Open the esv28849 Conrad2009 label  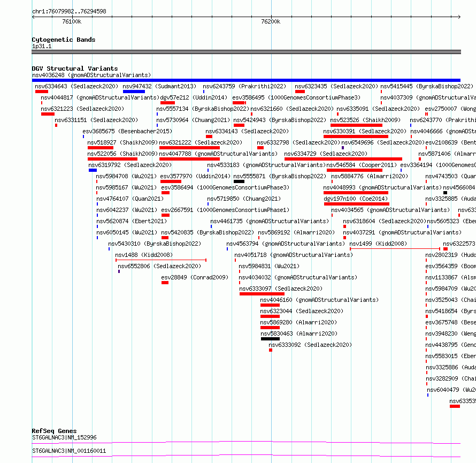click(195, 277)
